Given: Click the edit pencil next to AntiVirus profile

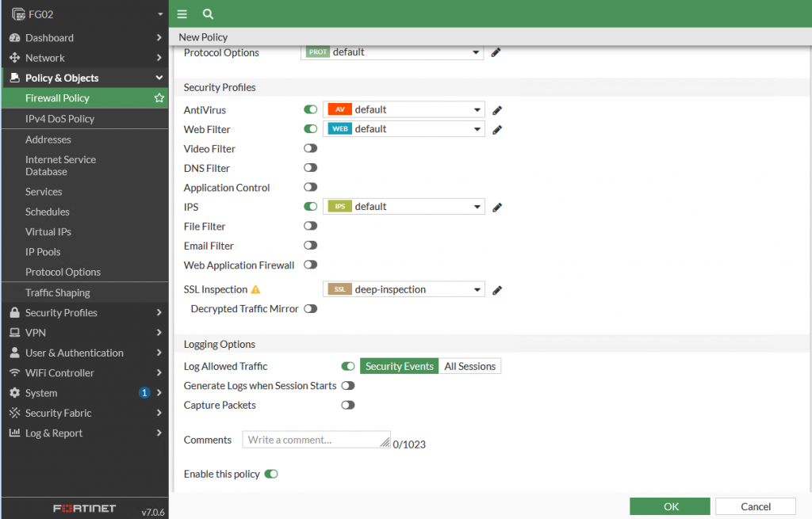Looking at the screenshot, I should (x=497, y=110).
